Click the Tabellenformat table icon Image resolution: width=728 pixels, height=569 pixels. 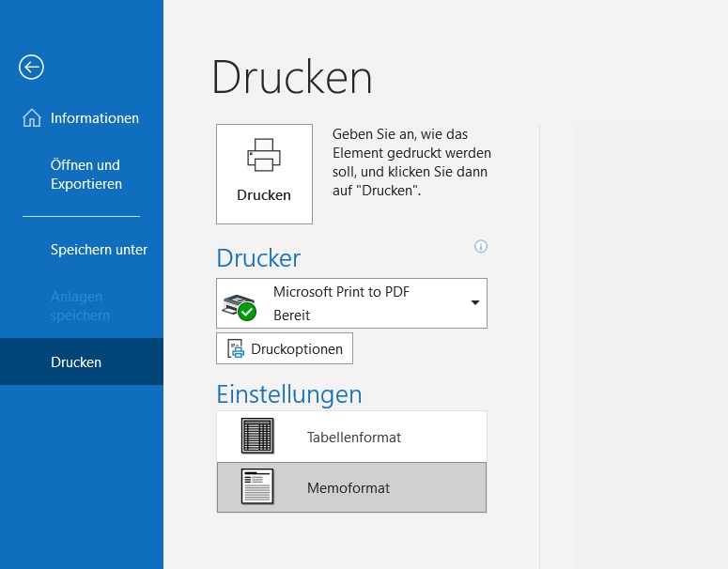(257, 436)
